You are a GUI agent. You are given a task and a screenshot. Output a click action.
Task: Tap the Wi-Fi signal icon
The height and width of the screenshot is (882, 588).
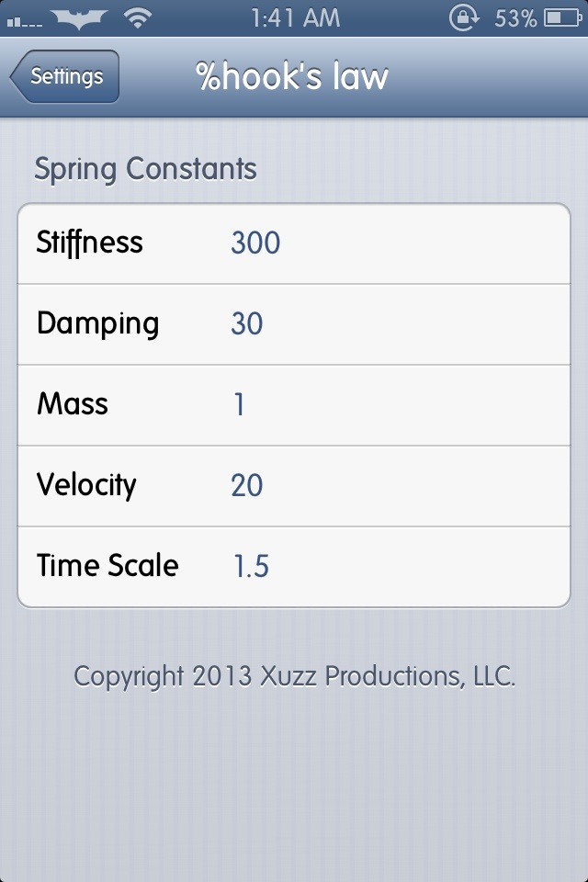point(140,17)
